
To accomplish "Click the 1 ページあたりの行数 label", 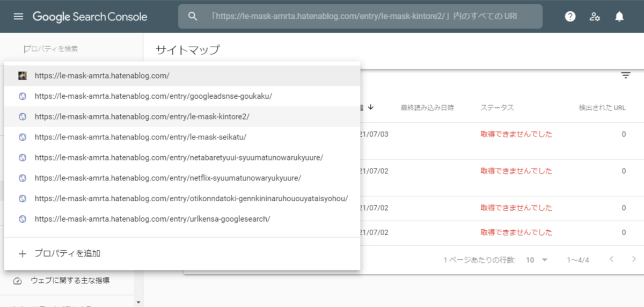I will (480, 260).
